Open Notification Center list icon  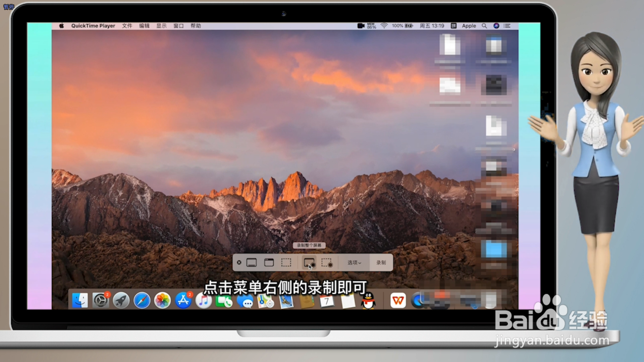[507, 26]
